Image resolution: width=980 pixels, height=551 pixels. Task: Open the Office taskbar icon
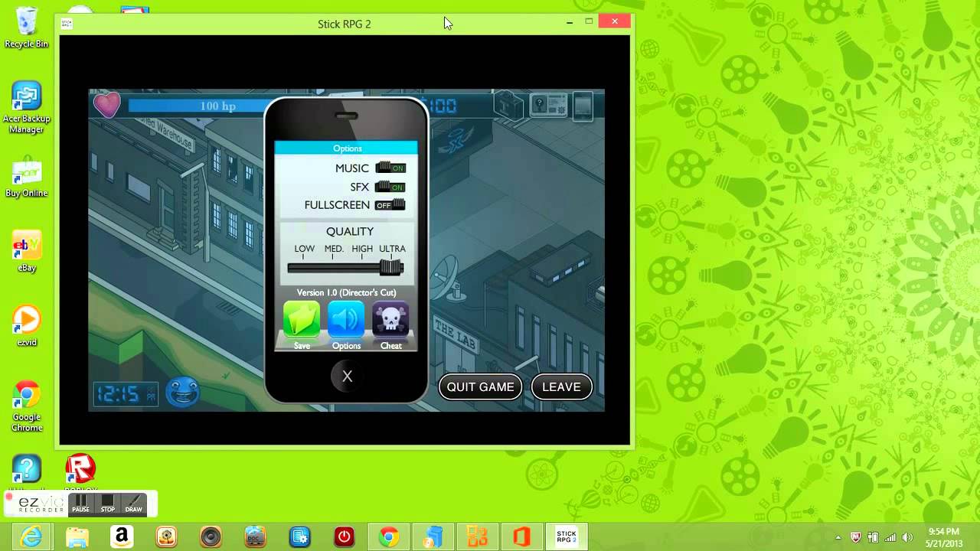click(521, 537)
